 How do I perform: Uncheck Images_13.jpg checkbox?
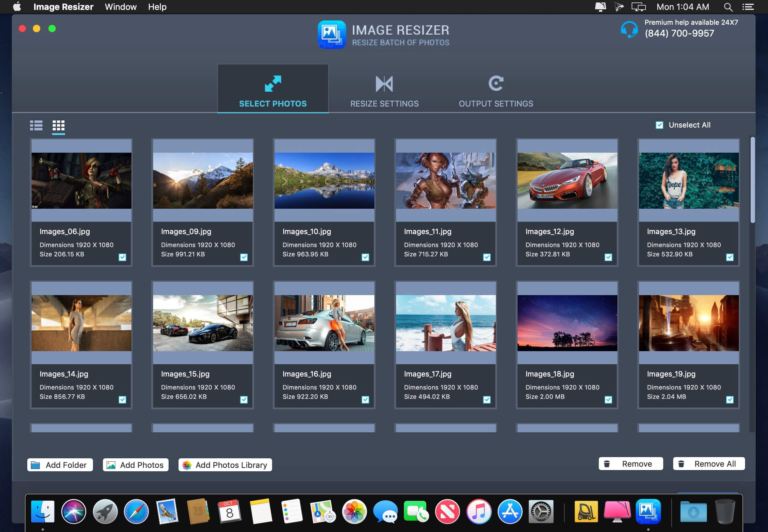point(730,257)
